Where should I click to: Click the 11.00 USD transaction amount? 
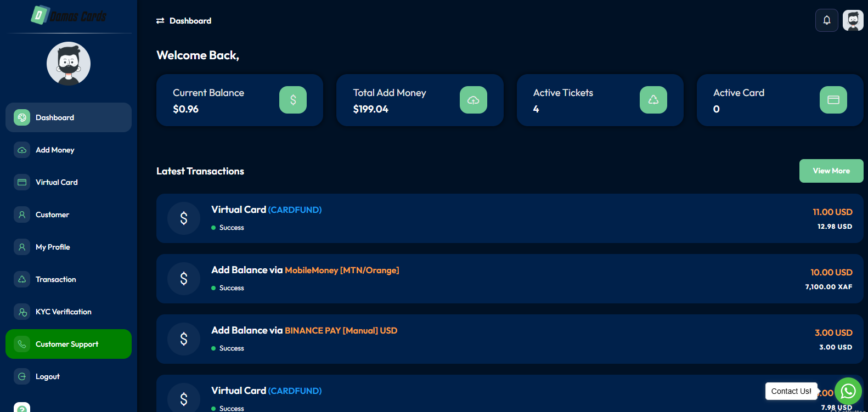(x=832, y=212)
